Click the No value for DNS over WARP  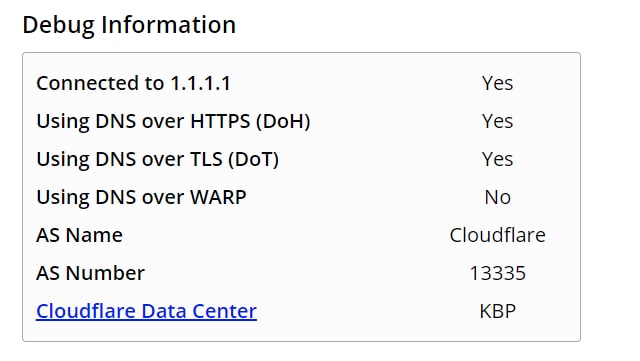498,197
